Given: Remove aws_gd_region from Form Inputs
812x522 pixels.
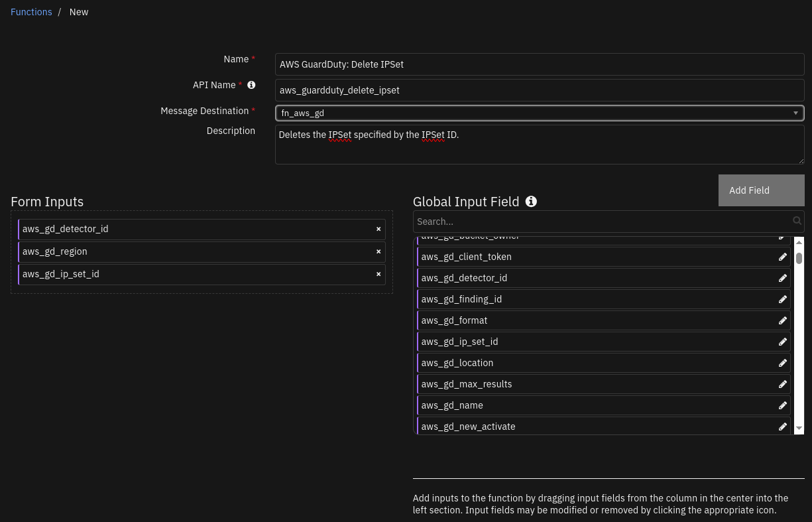Looking at the screenshot, I should [x=378, y=251].
